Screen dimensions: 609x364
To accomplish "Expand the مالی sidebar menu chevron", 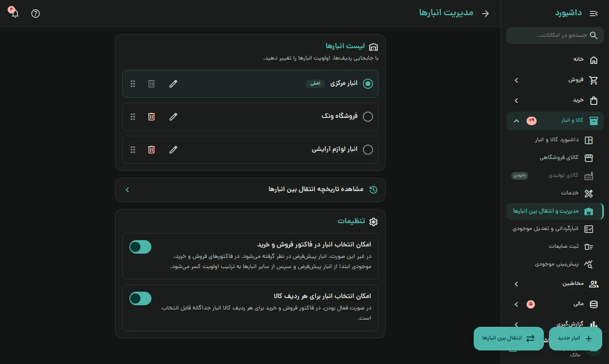I will coord(516,304).
